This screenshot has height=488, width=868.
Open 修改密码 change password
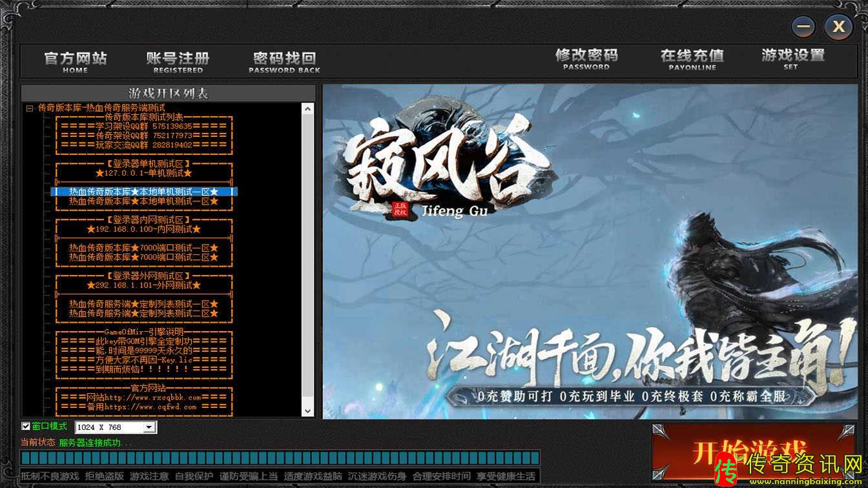point(586,59)
